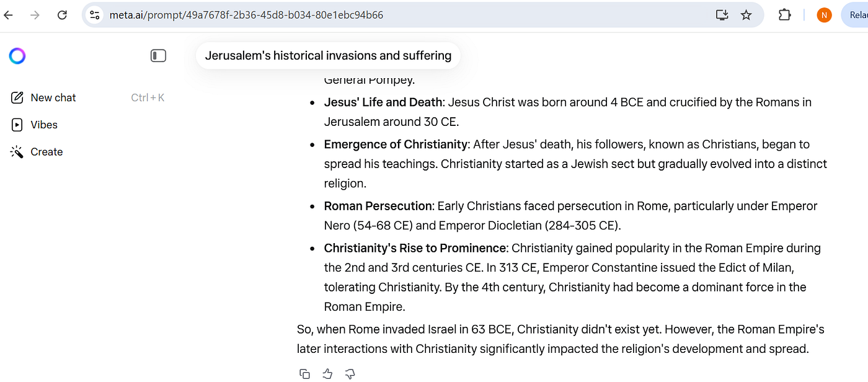Open the Create option
The image size is (868, 382).
pyautogui.click(x=46, y=152)
